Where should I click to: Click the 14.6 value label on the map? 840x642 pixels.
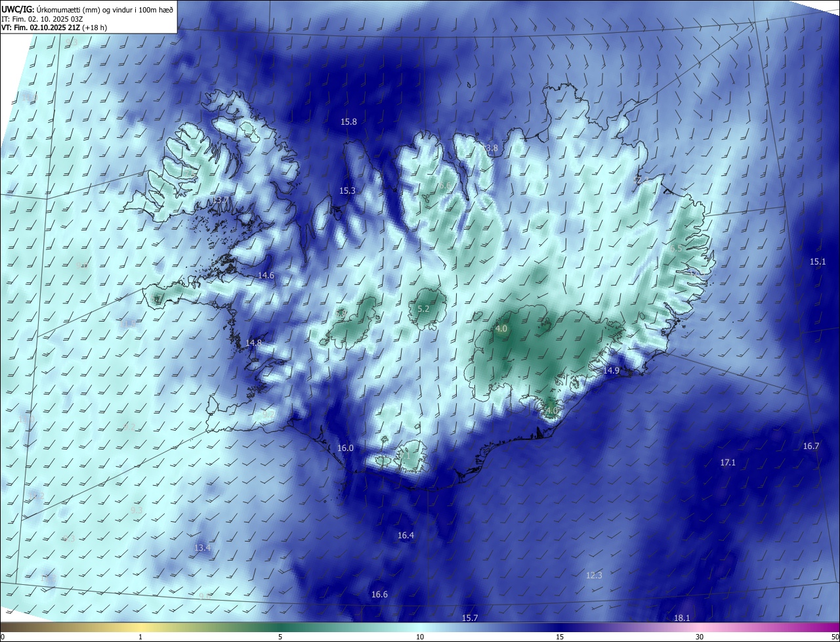tap(266, 276)
